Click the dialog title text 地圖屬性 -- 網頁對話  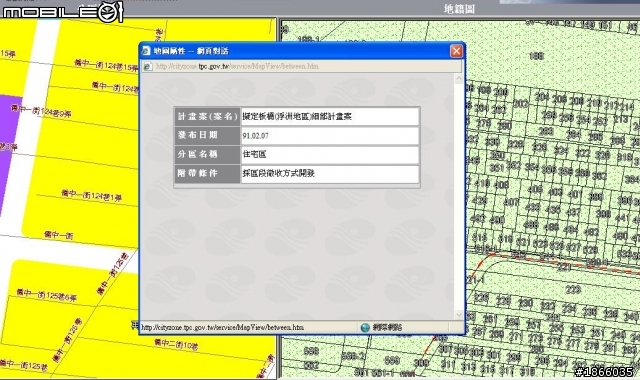[x=191, y=51]
